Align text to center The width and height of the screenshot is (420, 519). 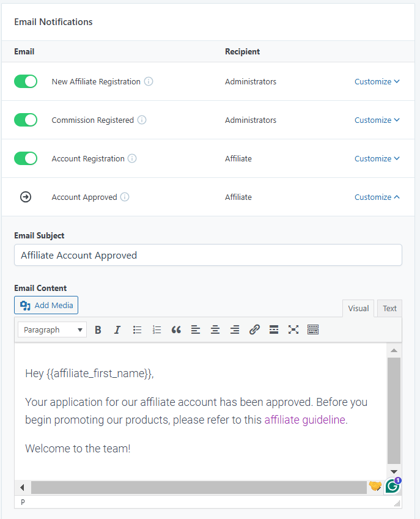(215, 329)
